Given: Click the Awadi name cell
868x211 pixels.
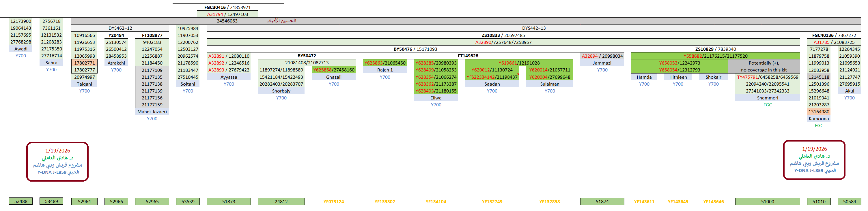Looking at the screenshot, I should click(20, 49).
